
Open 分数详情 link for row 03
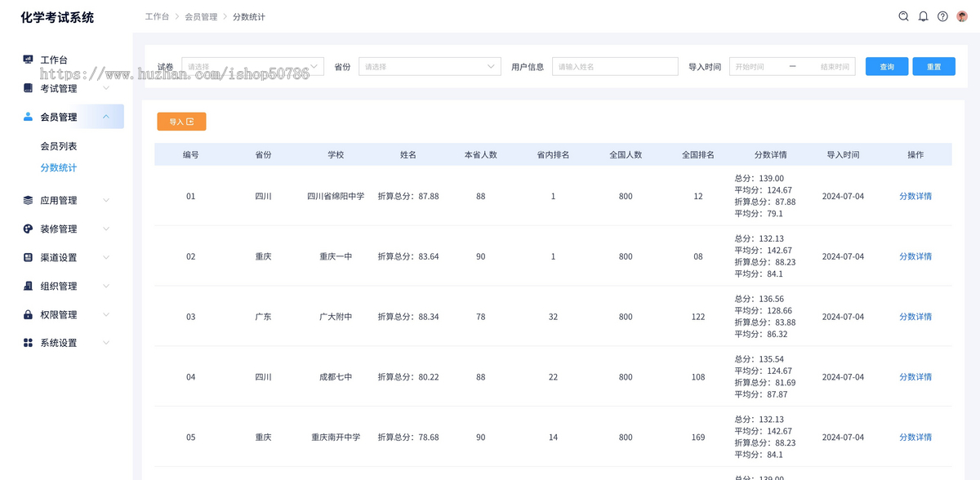pos(915,317)
